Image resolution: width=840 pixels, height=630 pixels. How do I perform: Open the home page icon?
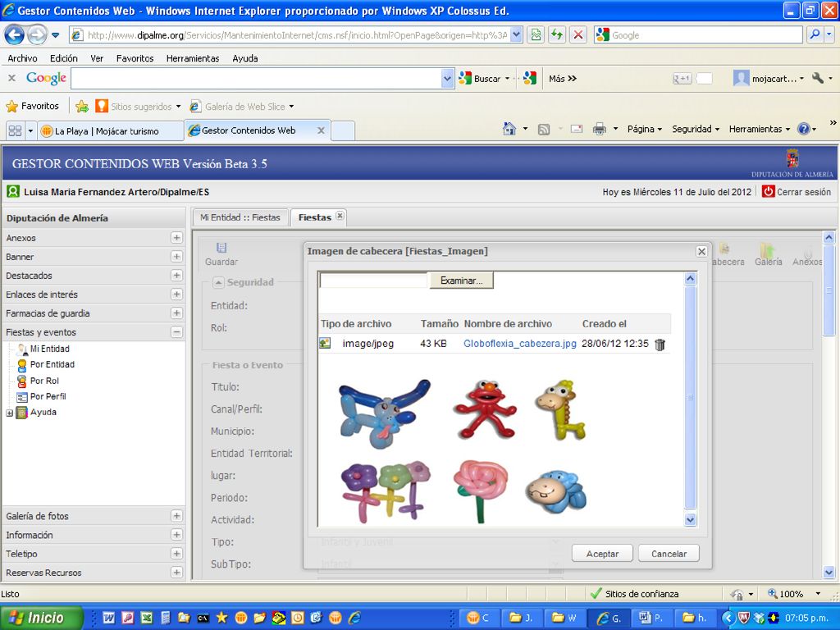click(x=509, y=129)
